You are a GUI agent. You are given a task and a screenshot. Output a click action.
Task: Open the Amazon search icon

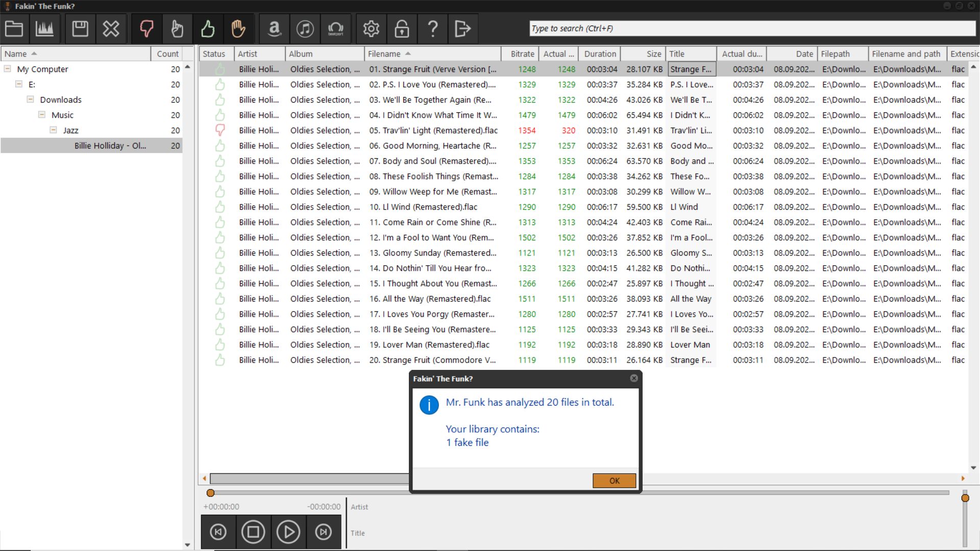275,29
